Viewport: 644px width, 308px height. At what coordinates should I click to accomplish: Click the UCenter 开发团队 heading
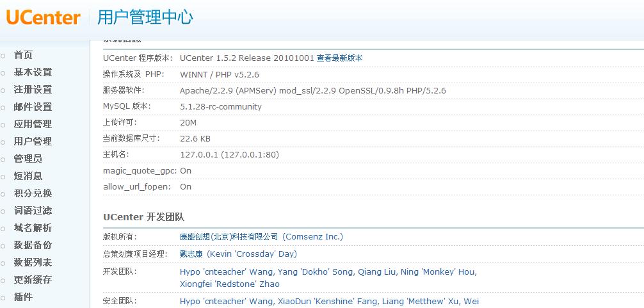coord(144,217)
